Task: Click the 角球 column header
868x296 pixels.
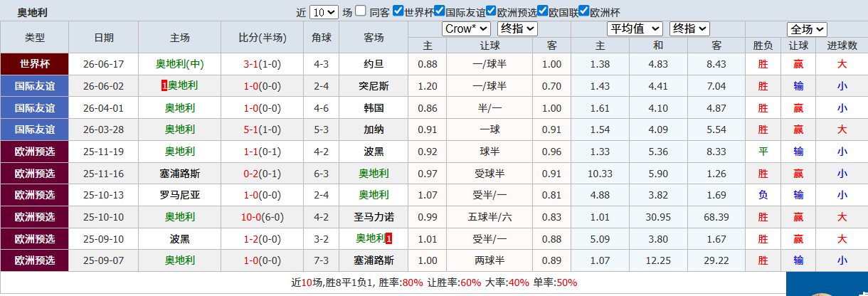Action: tap(322, 38)
